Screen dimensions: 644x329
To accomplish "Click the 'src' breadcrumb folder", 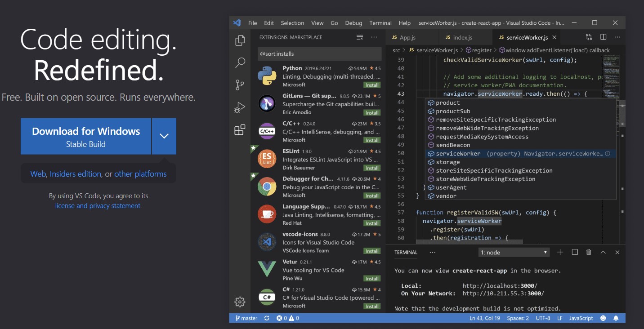I will (396, 50).
